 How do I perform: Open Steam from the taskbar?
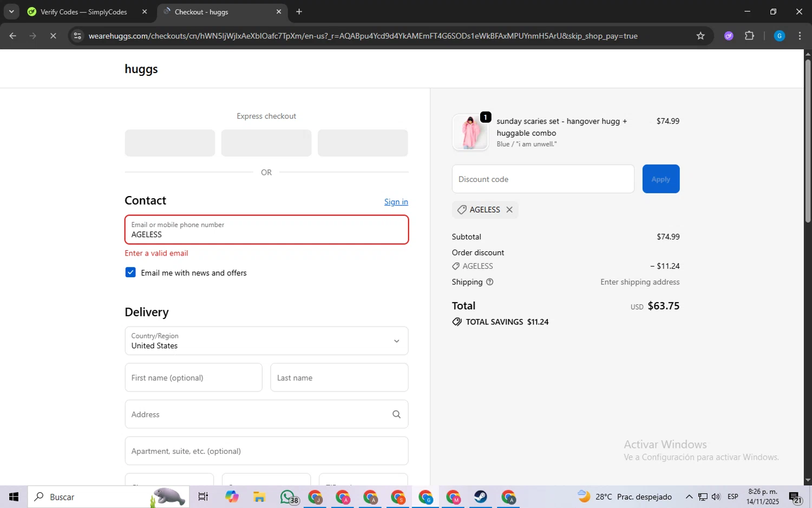pyautogui.click(x=481, y=497)
